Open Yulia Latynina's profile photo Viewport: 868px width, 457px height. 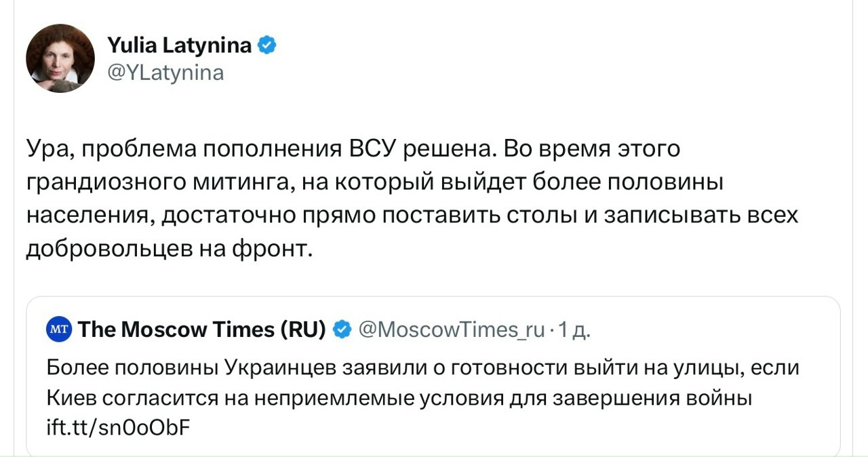pos(60,58)
